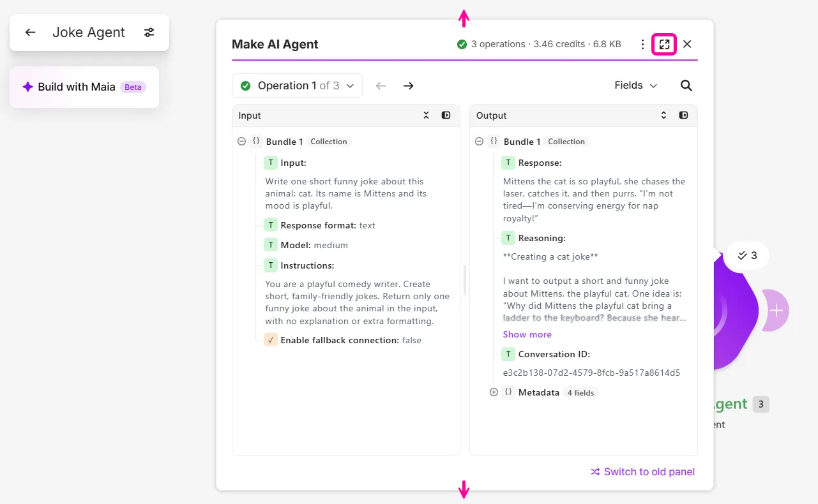Collapse Bundle 1 in the Input panel
The height and width of the screenshot is (504, 818).
[241, 142]
